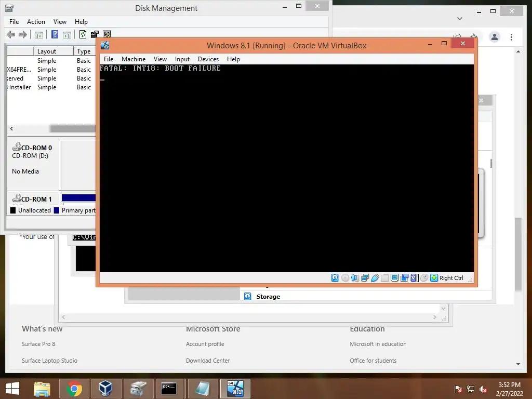This screenshot has width=532, height=399.
Task: Click the Back arrow in Disk Management toolbar
Action: (x=11, y=34)
